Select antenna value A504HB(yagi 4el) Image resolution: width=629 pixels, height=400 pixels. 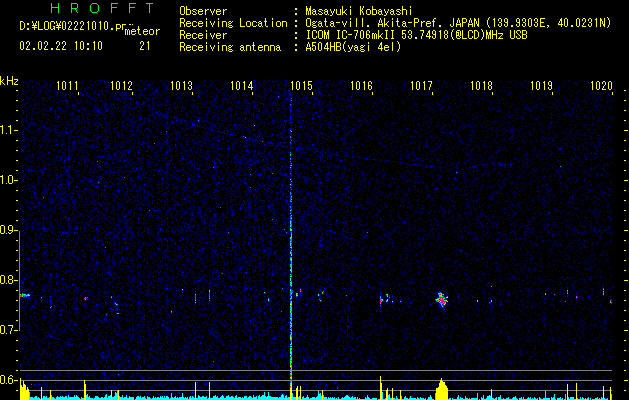point(353,47)
